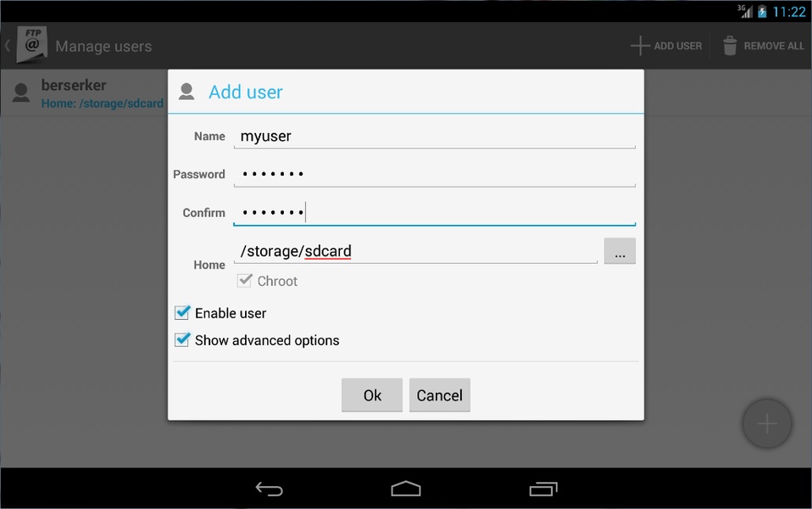Tap the battery icon in status bar
The image size is (812, 509).
click(x=762, y=11)
